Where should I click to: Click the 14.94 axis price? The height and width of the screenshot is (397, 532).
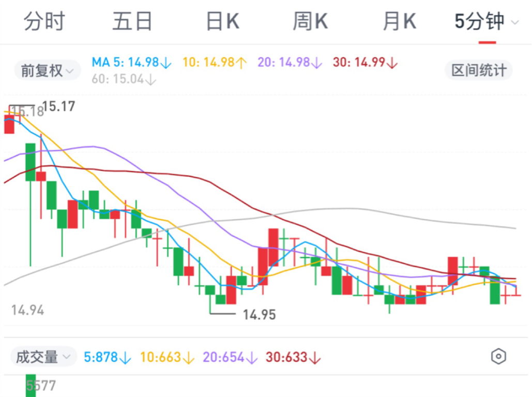(28, 310)
